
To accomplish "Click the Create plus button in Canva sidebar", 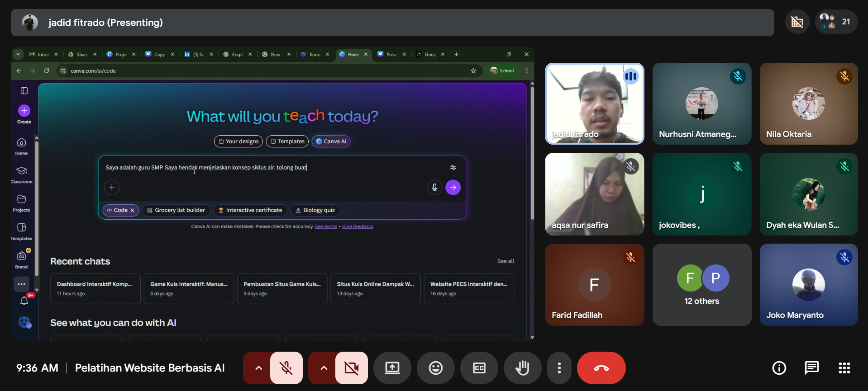I will click(24, 111).
